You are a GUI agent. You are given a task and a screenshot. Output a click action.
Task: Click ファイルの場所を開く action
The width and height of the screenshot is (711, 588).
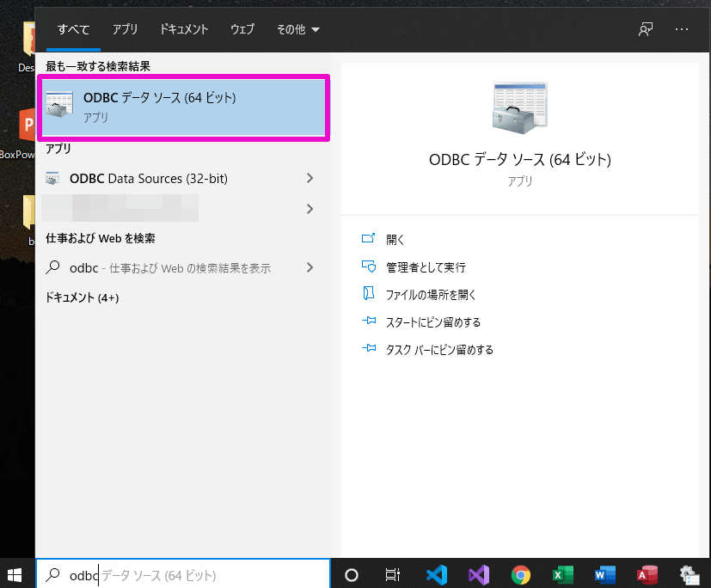(431, 295)
